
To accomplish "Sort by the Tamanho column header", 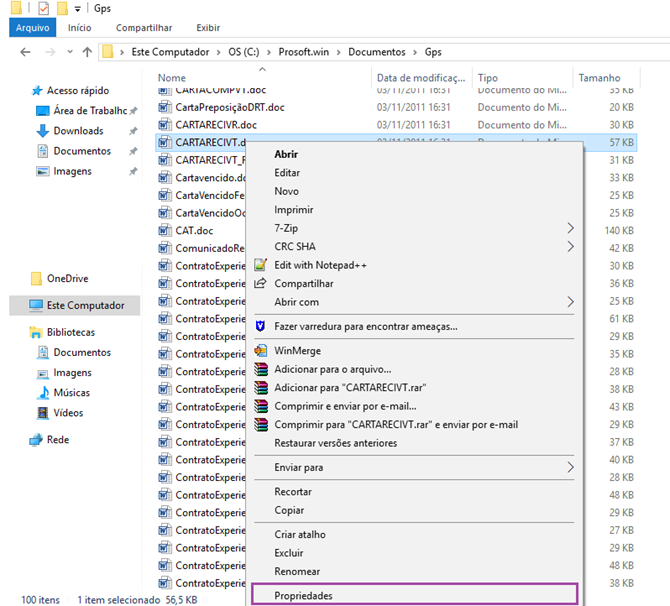I will [x=599, y=78].
